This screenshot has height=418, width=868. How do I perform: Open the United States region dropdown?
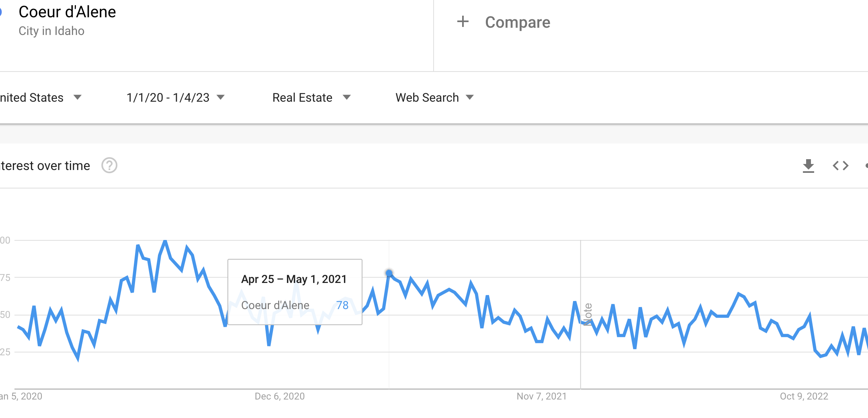(x=40, y=98)
